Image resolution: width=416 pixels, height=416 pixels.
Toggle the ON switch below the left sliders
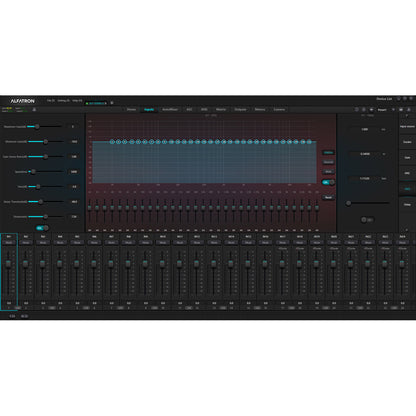(x=42, y=228)
